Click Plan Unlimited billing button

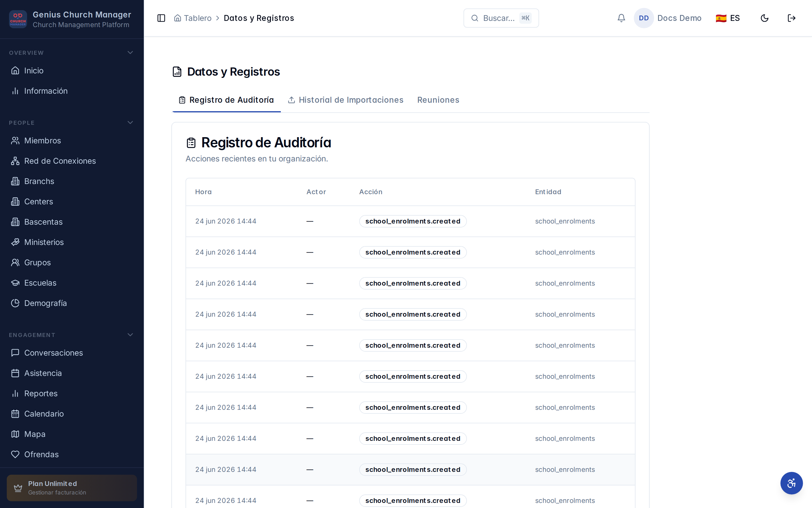coord(72,488)
